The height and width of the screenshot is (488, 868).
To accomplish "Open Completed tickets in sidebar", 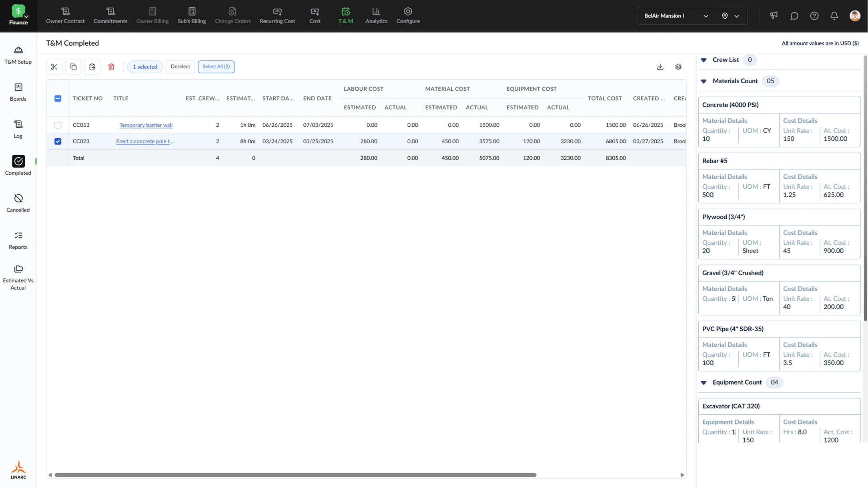I will pyautogui.click(x=18, y=166).
